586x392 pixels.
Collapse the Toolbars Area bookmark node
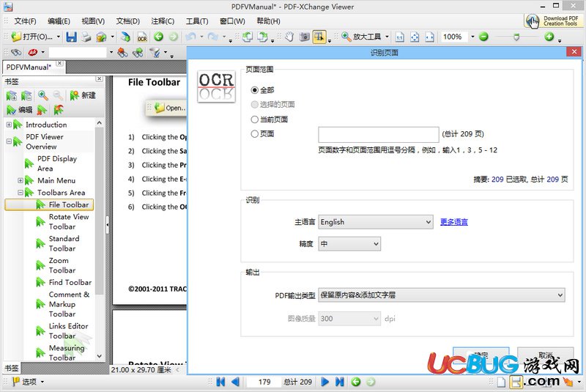coord(21,193)
